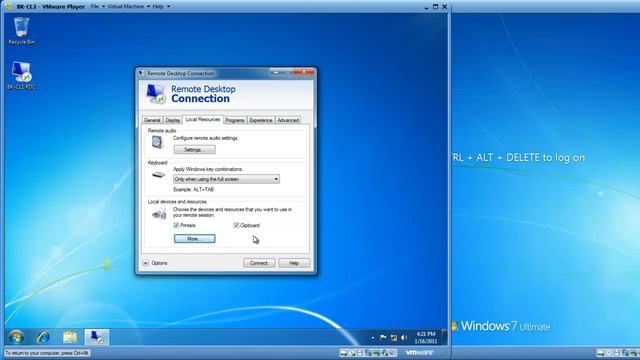Show hidden tray icons arrow
Viewport: 640px width, 360px height.
(373, 338)
